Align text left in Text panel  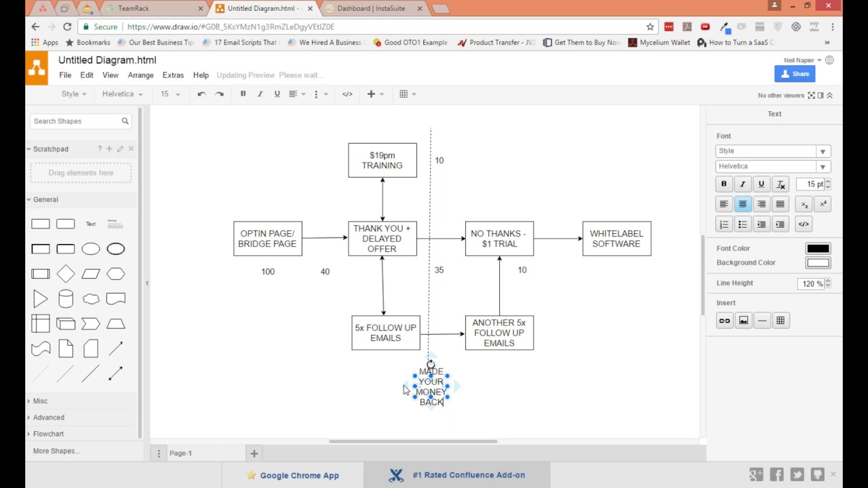pyautogui.click(x=724, y=204)
